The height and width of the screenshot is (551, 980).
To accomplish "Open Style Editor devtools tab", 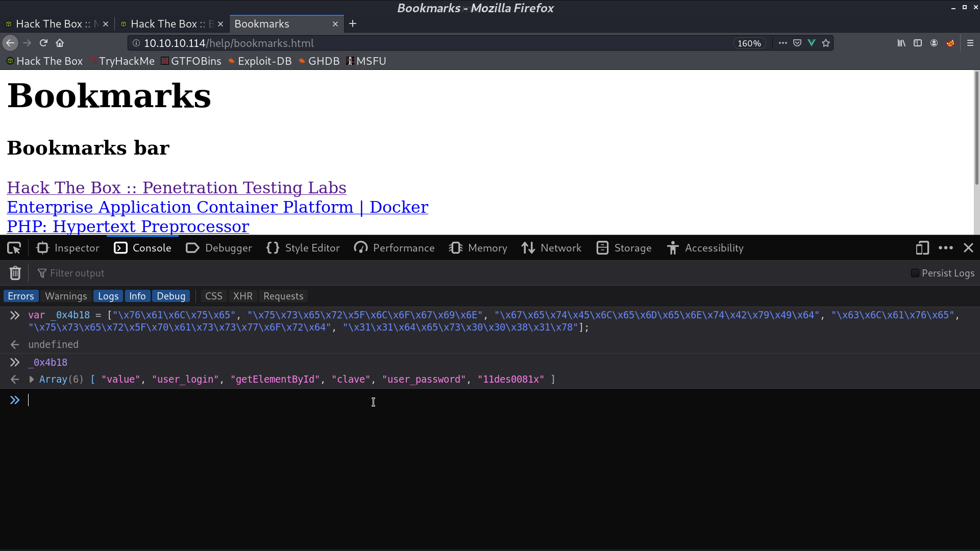I will click(x=303, y=248).
